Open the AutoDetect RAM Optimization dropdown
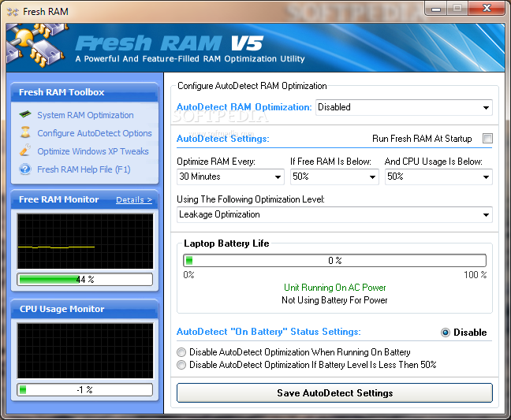 coord(404,107)
